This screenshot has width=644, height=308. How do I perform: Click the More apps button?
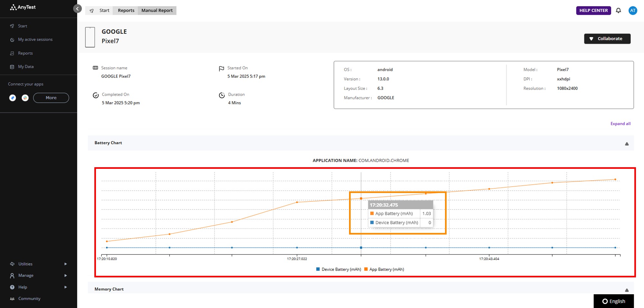51,98
